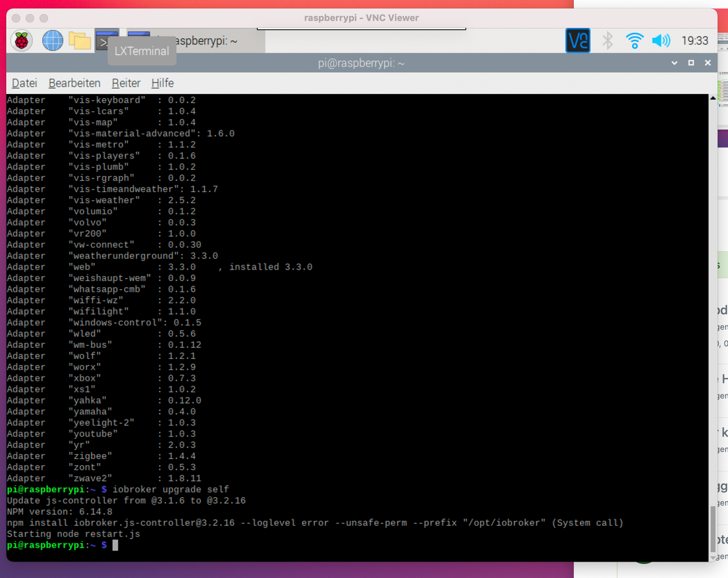
Task: Click the "youtube" adapter row
Action: tap(101, 434)
